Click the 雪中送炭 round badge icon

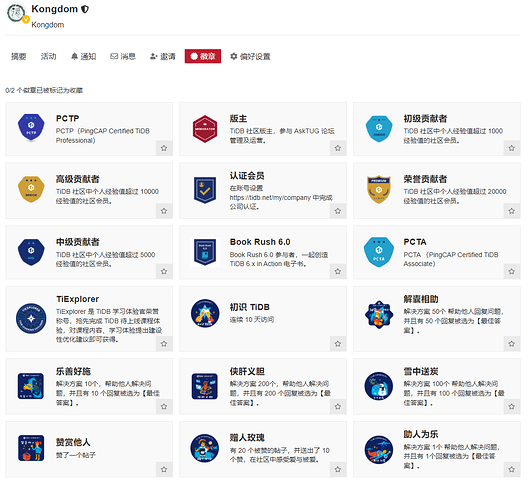pos(379,386)
